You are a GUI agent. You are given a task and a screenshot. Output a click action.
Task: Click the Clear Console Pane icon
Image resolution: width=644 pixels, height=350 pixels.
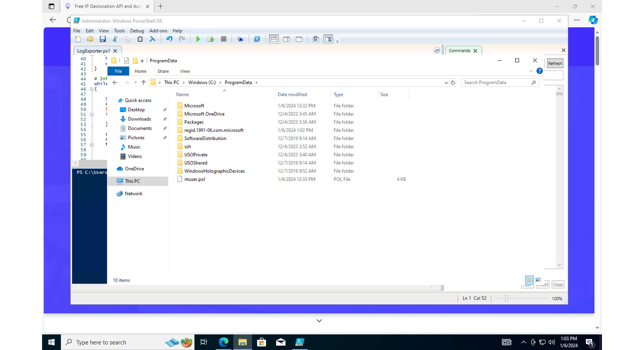[152, 39]
